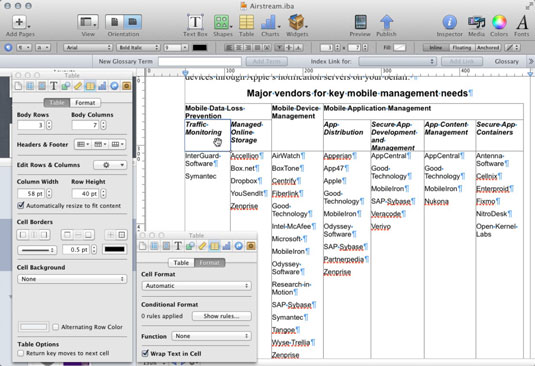This screenshot has height=366, width=535.
Task: Open Document inspector in the upper inspector window
Action: tap(18, 86)
